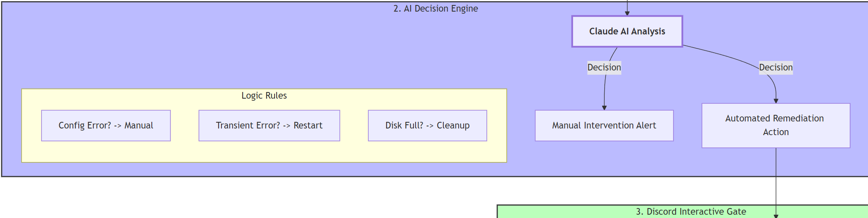Click the arrowhead entering Claude AI Analysis

pos(627,13)
